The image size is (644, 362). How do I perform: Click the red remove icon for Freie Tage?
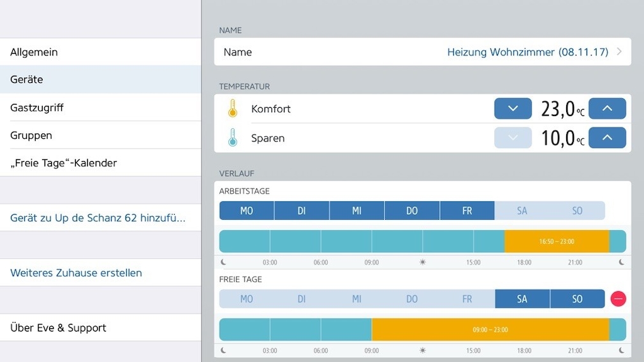point(618,299)
